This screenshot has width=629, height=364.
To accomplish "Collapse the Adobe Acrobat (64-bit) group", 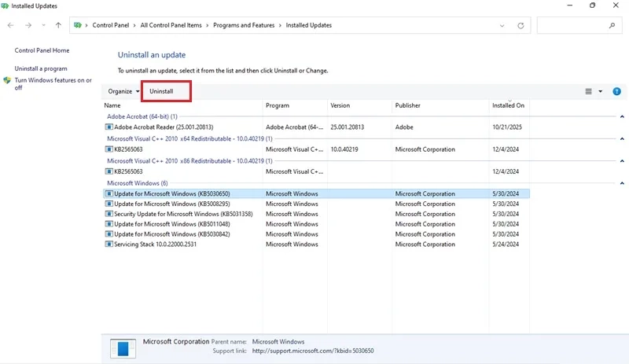I will tap(622, 117).
